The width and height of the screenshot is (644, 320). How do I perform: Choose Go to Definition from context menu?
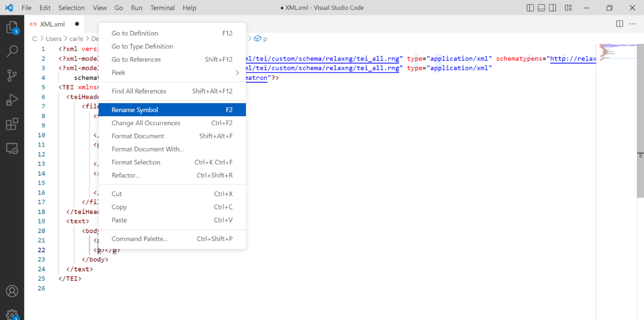(x=172, y=33)
